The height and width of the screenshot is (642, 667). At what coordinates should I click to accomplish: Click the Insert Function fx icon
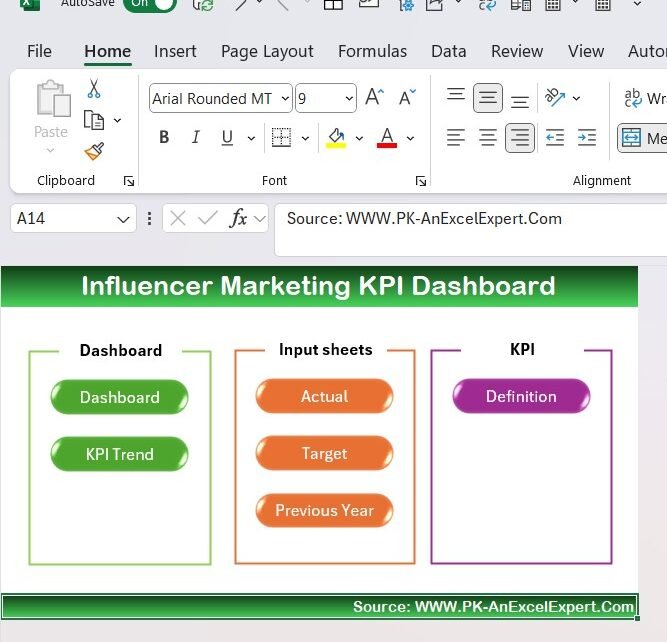coord(238,219)
